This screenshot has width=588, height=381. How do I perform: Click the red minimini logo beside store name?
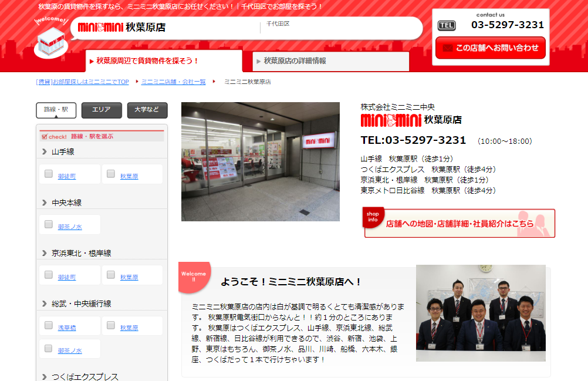(390, 120)
